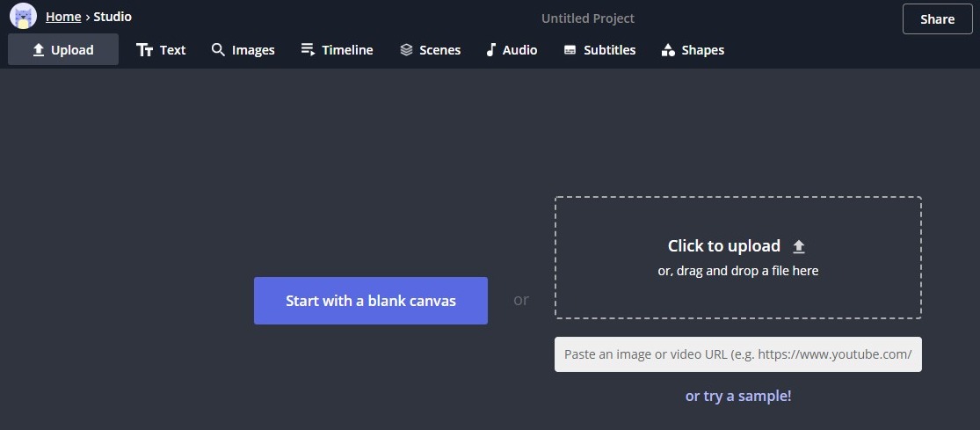The height and width of the screenshot is (430, 980).
Task: Click the Studio breadcrumb label
Action: [x=113, y=17]
